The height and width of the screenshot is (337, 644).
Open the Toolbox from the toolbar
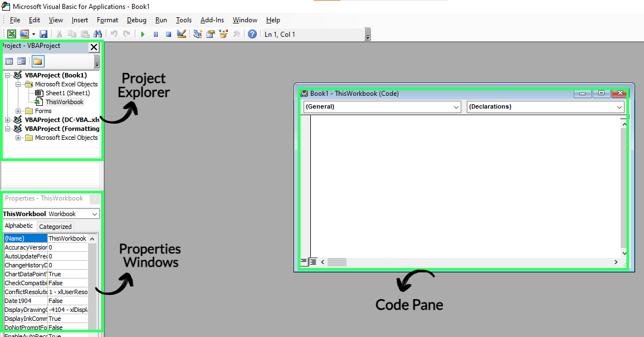point(236,33)
